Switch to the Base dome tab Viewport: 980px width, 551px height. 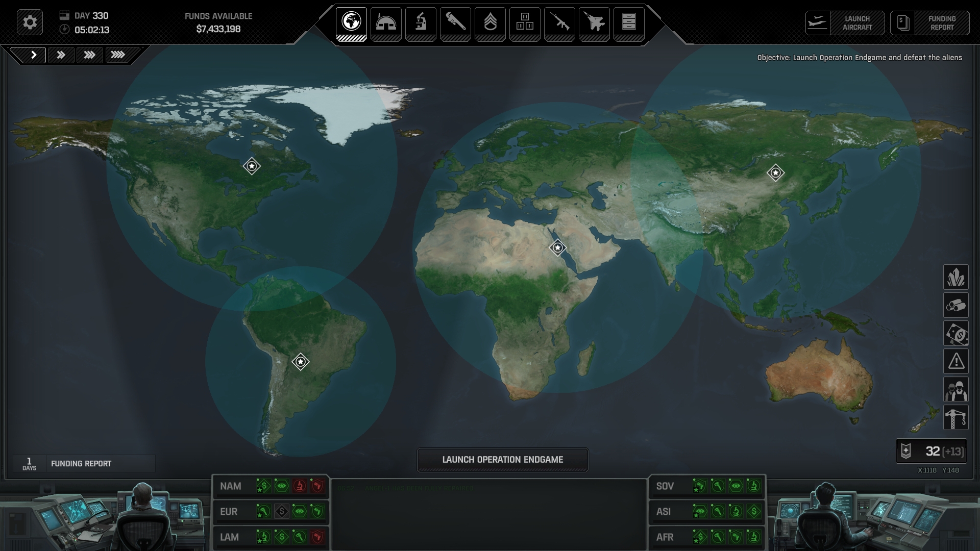point(386,23)
